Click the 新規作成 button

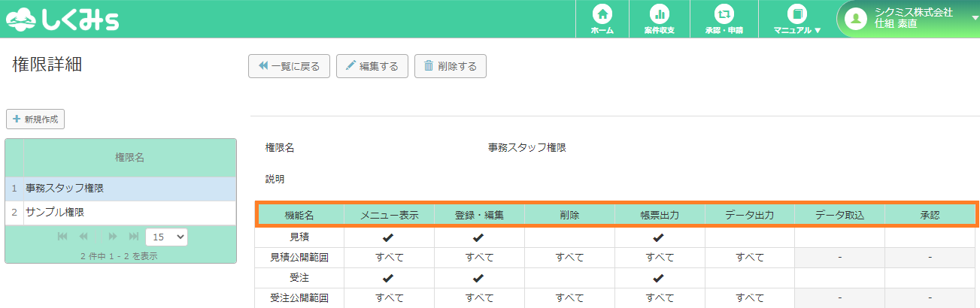[x=35, y=119]
